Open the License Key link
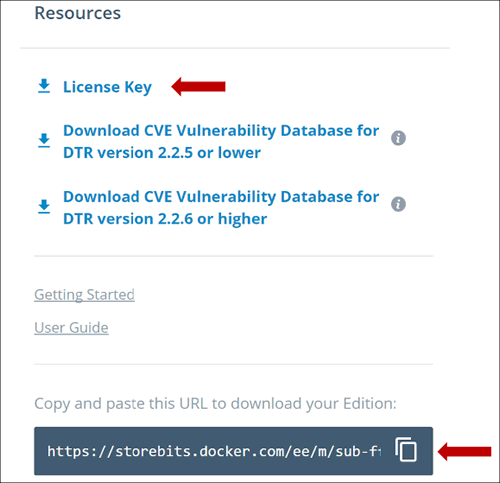The width and height of the screenshot is (500, 483). click(107, 87)
